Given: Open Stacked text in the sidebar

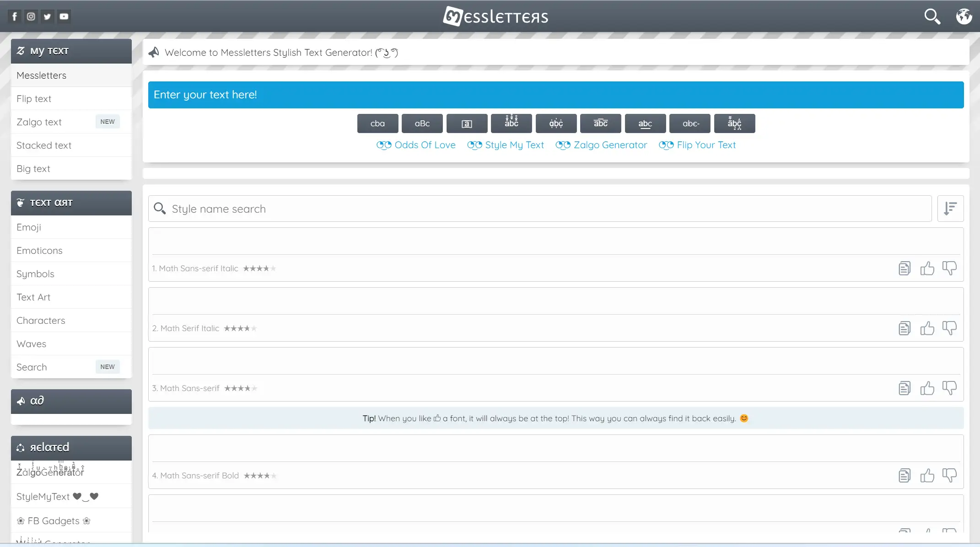Looking at the screenshot, I should point(71,145).
